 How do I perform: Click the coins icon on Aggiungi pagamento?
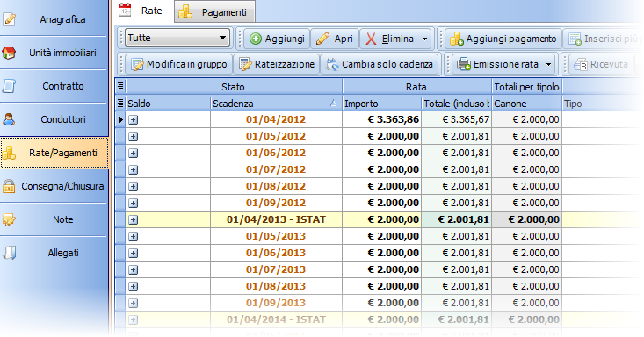coord(456,39)
